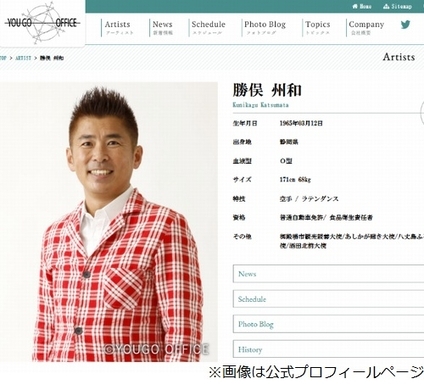Open the Schedule navigation item
Image resolution: width=424 pixels, height=390 pixels.
pyautogui.click(x=208, y=28)
